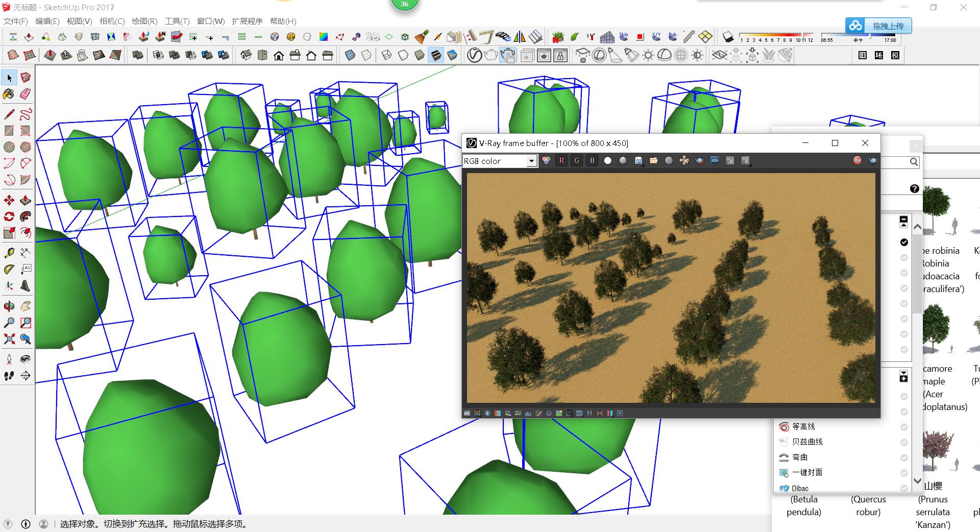Pick the Eraser tool
Viewport: 980px width, 532px height.
point(25,94)
